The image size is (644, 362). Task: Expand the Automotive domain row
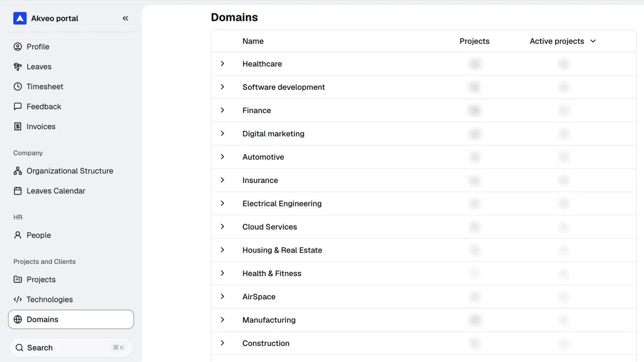(223, 157)
